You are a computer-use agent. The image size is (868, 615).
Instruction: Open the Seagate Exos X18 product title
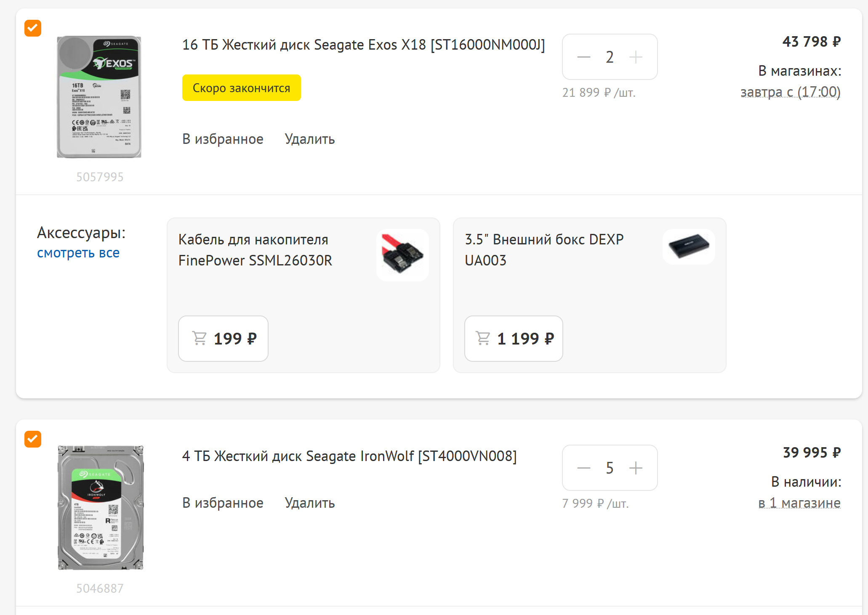coord(363,45)
